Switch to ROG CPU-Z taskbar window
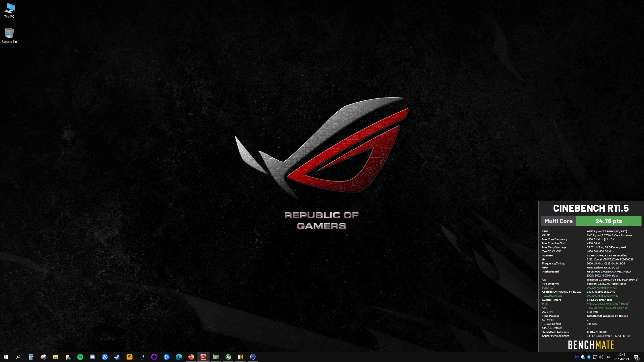Screen dimensions: 644x362 coord(204,357)
